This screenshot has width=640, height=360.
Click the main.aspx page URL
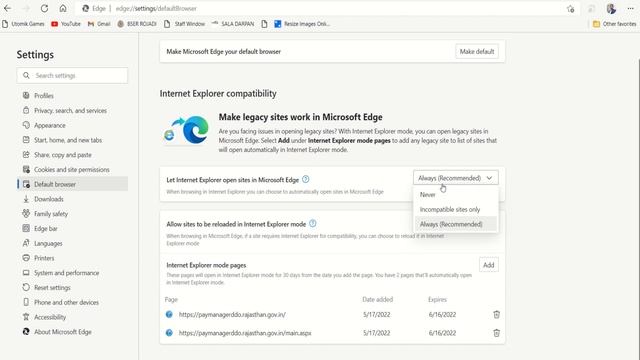point(245,333)
